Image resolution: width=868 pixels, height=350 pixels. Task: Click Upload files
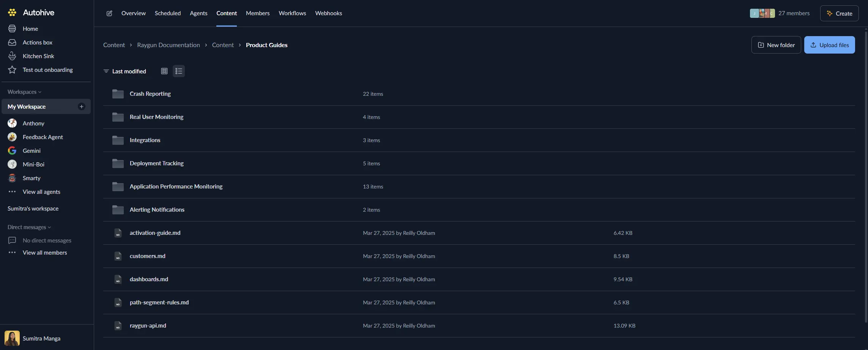click(829, 45)
